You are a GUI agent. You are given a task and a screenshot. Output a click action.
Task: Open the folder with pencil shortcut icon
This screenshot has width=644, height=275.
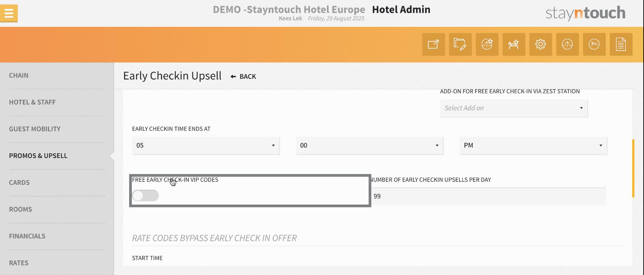pyautogui.click(x=460, y=44)
